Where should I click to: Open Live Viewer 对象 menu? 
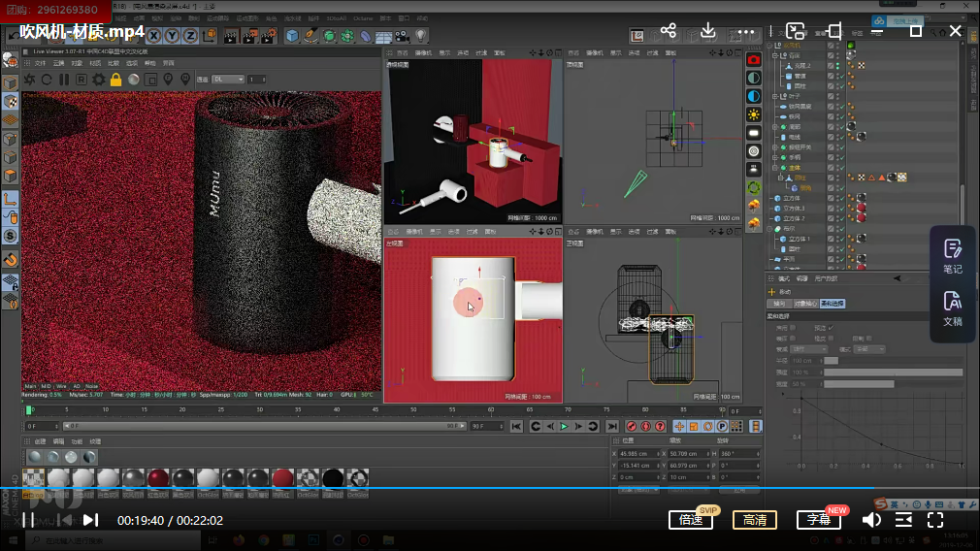77,63
